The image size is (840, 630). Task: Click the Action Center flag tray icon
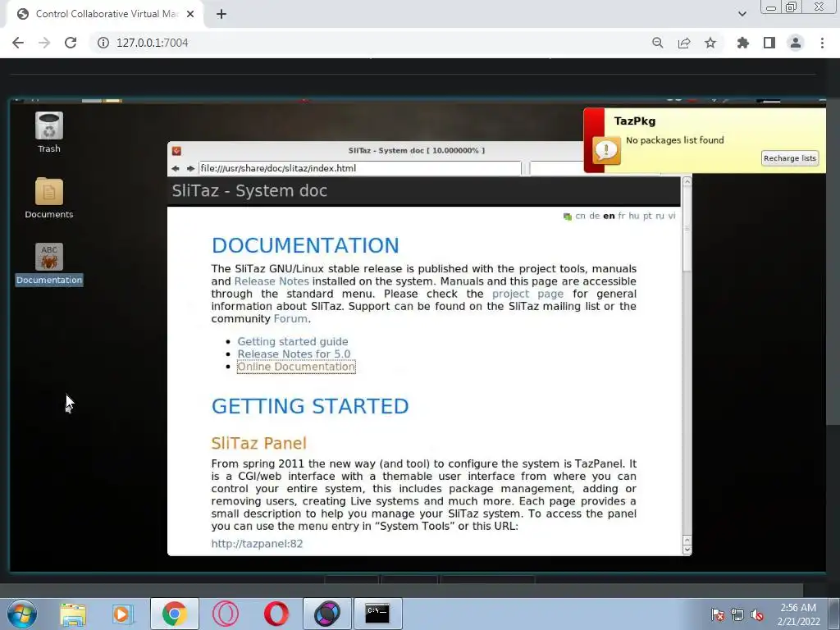[x=717, y=614]
